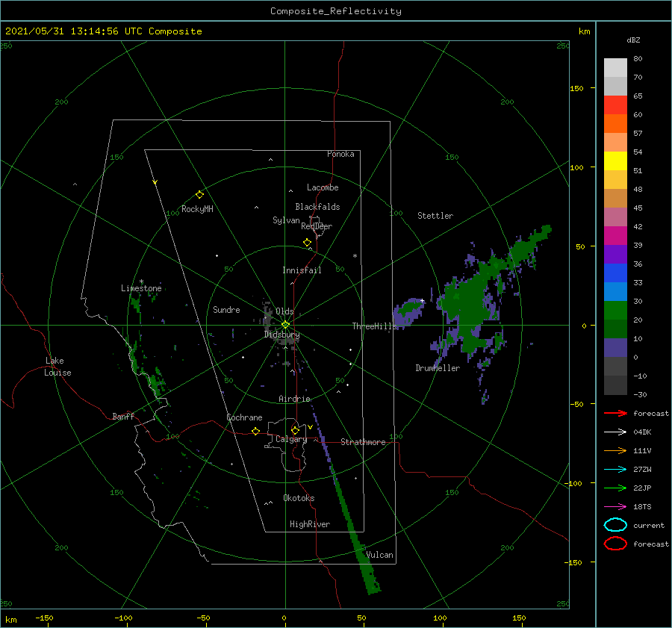The width and height of the screenshot is (672, 628).
Task: Click the 04DK legend text
Action: pyautogui.click(x=642, y=432)
